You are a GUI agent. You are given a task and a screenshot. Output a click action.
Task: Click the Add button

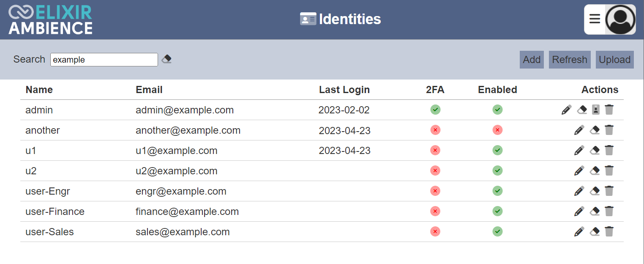(x=532, y=60)
